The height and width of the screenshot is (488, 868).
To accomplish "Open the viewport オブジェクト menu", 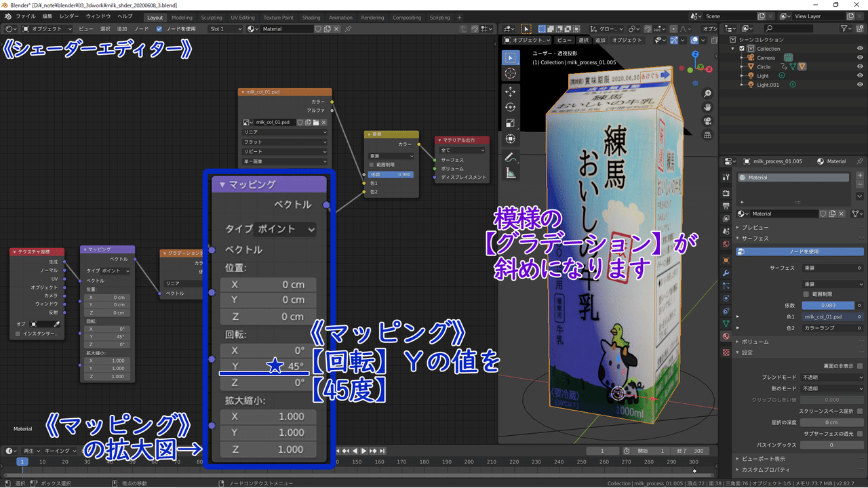I will (627, 40).
